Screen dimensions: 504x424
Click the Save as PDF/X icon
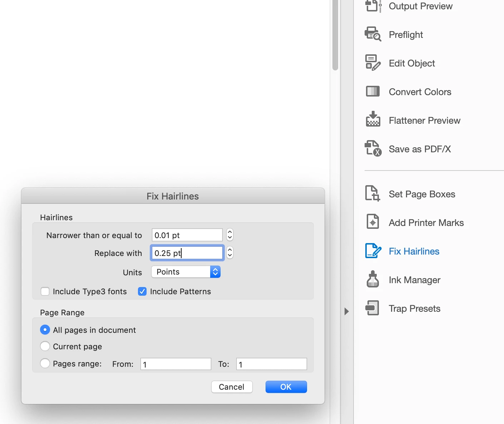[x=373, y=148]
